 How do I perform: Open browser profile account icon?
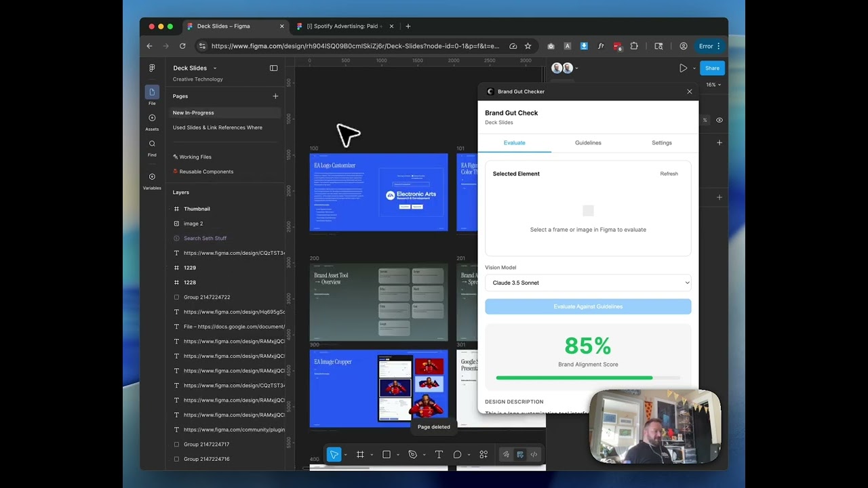point(684,46)
